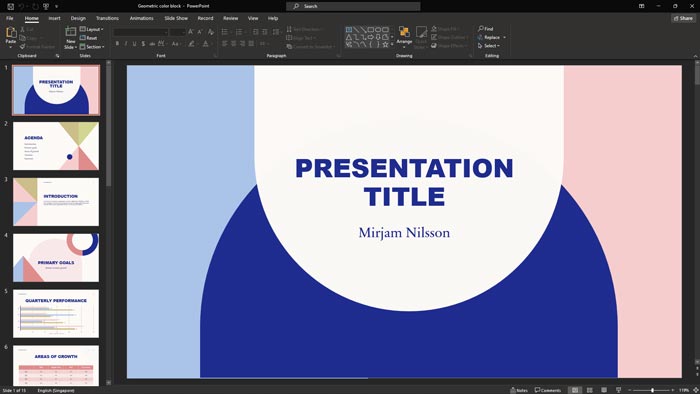Click the Share button
The height and width of the screenshot is (394, 700).
(683, 18)
